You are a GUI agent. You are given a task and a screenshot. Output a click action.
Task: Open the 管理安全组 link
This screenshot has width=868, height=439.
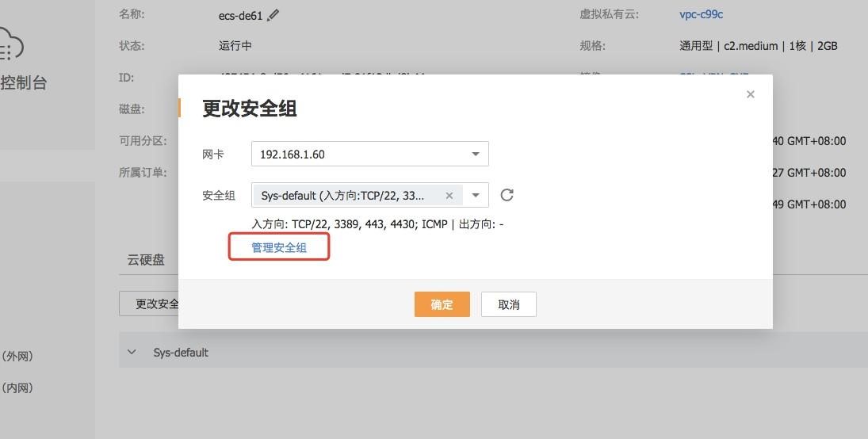tap(279, 247)
